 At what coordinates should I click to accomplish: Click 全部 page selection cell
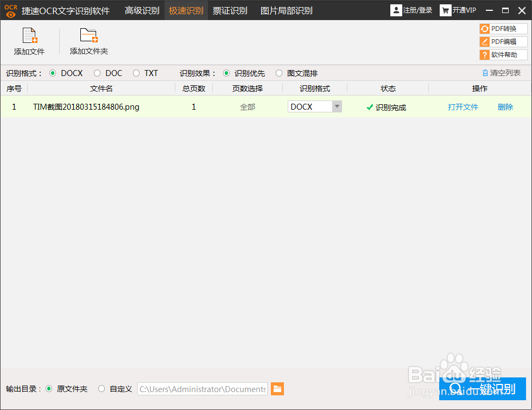point(248,108)
